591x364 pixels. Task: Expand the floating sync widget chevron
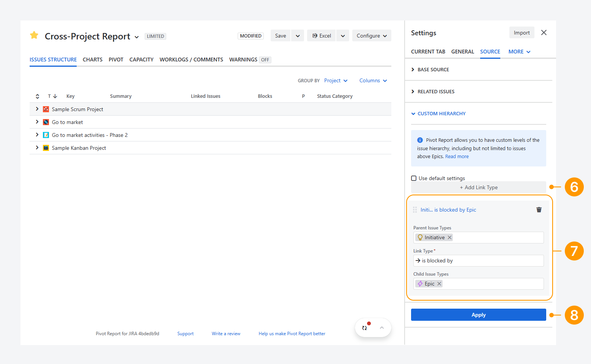(382, 328)
